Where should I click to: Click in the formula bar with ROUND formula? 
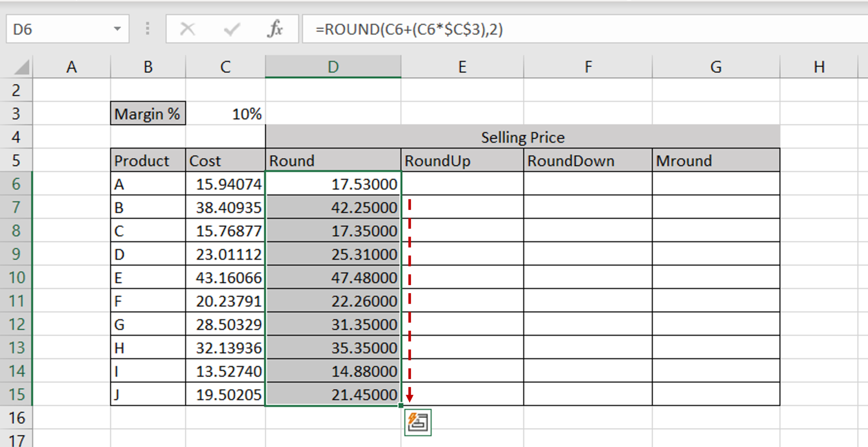[x=585, y=29]
